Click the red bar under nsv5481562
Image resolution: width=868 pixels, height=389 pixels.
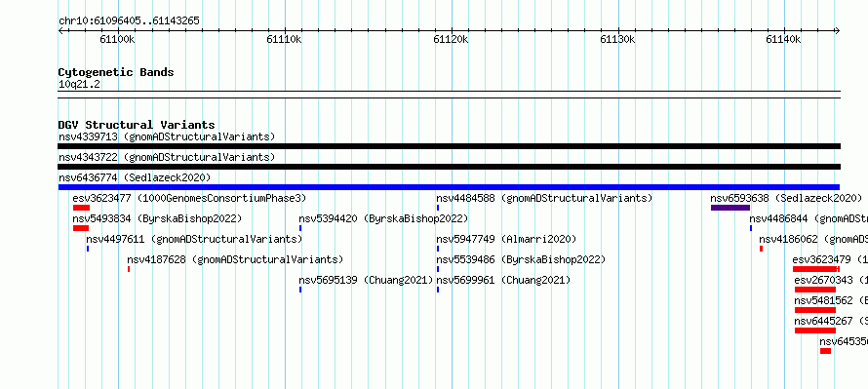815,310
